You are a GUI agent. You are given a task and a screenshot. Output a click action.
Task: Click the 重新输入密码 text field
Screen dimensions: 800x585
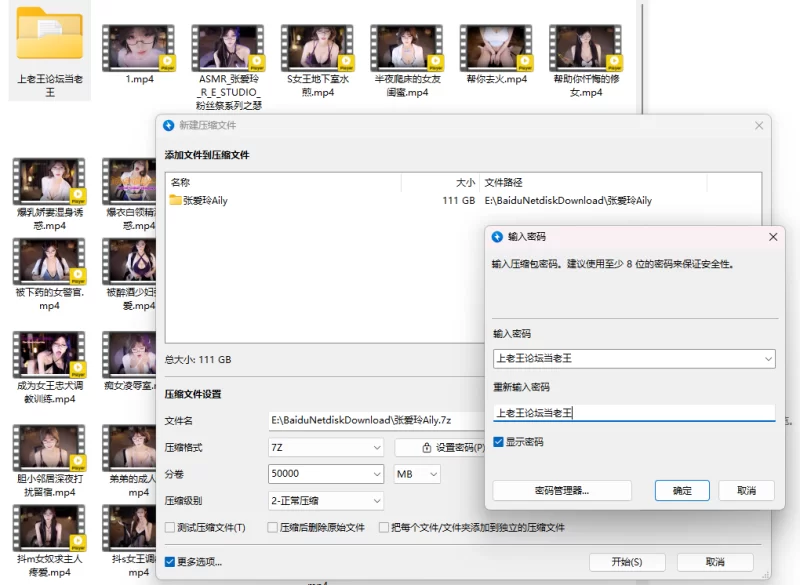[634, 412]
